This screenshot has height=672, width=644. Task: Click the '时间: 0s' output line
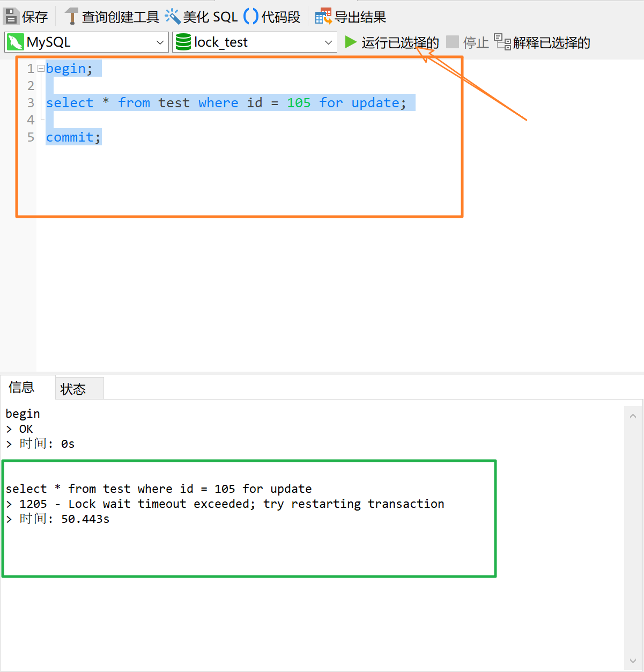coord(40,444)
